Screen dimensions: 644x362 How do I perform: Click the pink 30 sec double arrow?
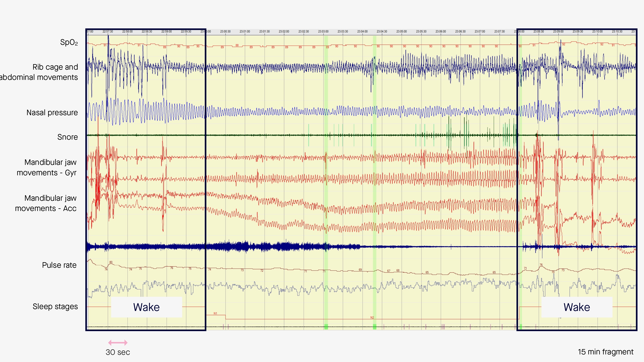coord(118,343)
